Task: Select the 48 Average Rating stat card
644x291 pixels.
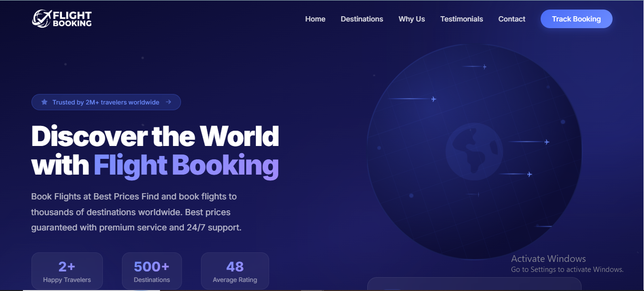Action: tap(235, 271)
